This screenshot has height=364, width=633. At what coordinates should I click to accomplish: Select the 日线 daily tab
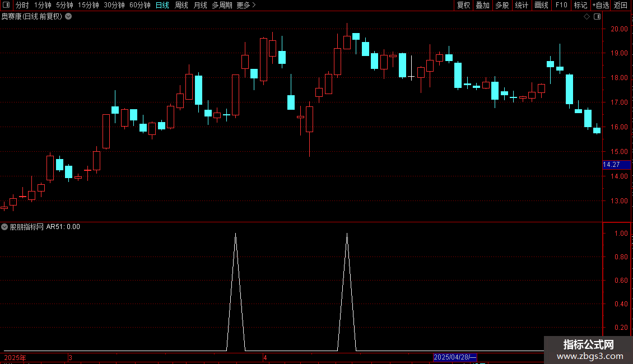162,5
